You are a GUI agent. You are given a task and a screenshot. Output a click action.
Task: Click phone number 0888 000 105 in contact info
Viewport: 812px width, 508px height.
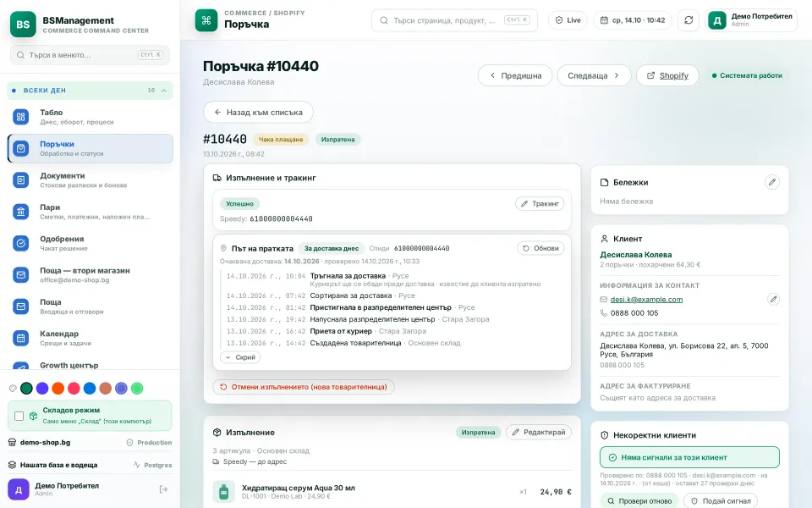pos(634,313)
